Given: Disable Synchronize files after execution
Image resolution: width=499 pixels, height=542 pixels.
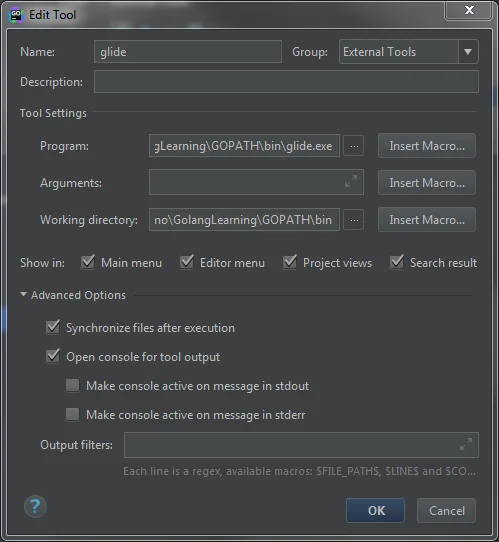Looking at the screenshot, I should pyautogui.click(x=53, y=327).
